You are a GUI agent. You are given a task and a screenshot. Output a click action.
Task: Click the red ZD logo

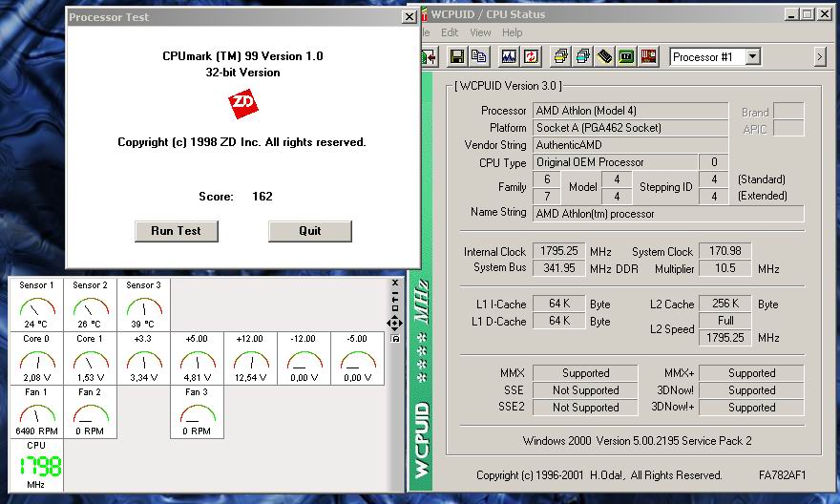tap(243, 104)
